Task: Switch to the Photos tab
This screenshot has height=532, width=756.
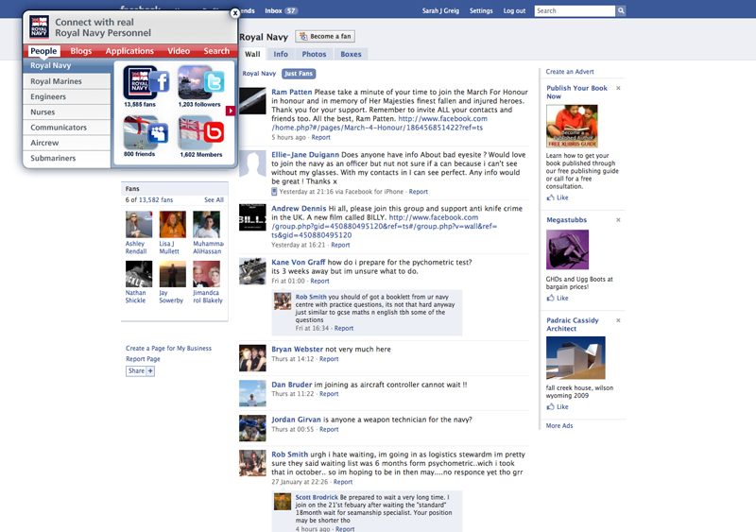Action: [x=314, y=55]
